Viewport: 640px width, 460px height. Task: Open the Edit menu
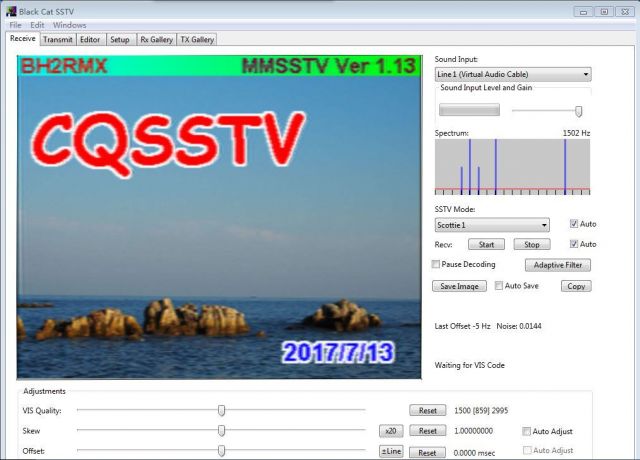pyautogui.click(x=37, y=25)
